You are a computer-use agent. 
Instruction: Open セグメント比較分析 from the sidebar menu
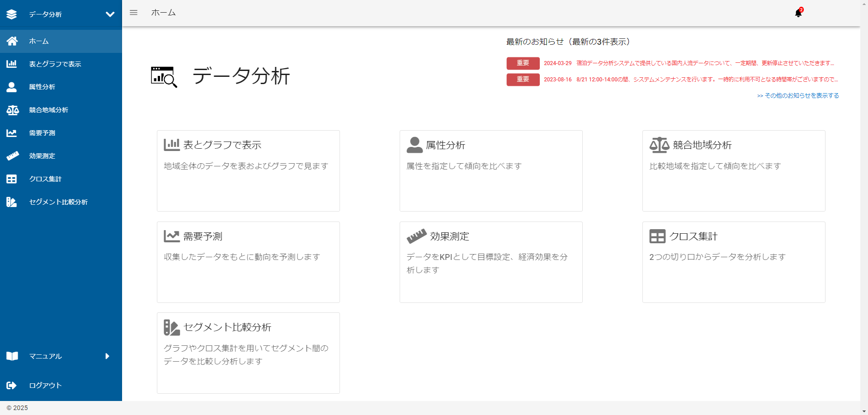coord(58,202)
